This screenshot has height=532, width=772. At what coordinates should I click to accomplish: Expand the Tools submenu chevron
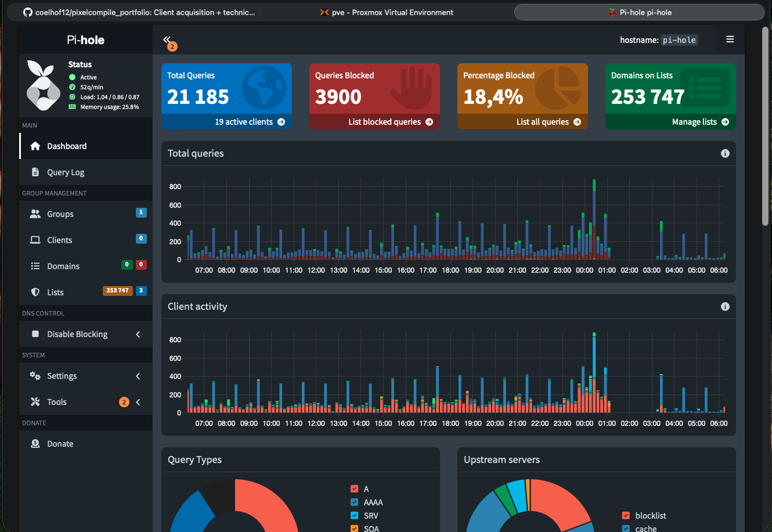coord(138,402)
